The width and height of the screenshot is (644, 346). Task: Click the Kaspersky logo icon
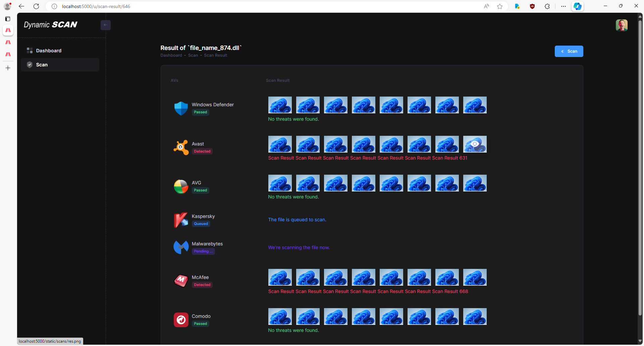[181, 220]
